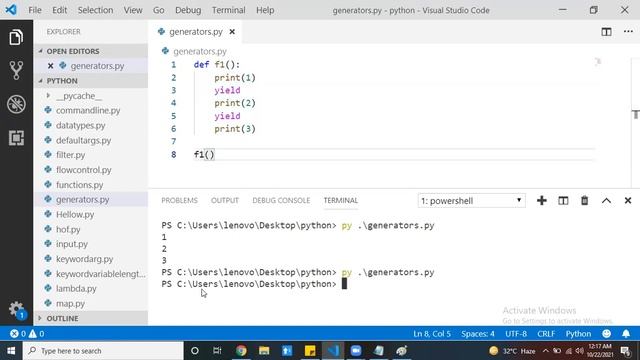This screenshot has width=640, height=360.
Task: Open the Selection menu
Action: 96,10
